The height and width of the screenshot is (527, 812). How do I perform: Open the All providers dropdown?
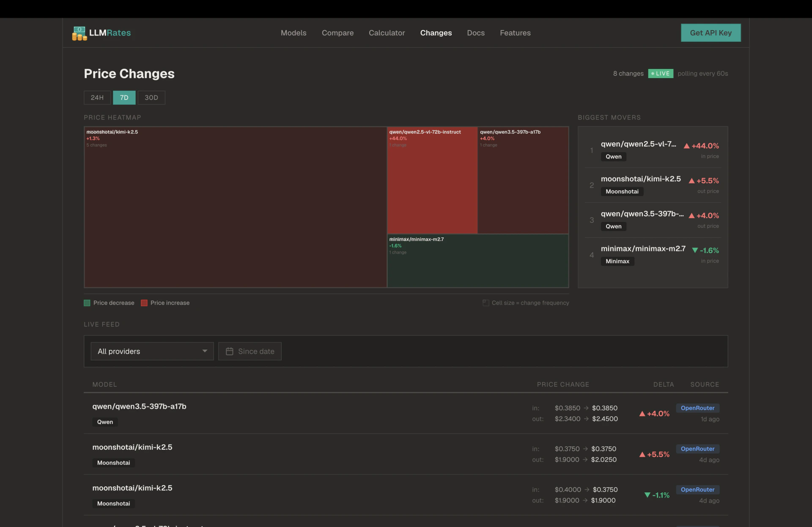152,351
